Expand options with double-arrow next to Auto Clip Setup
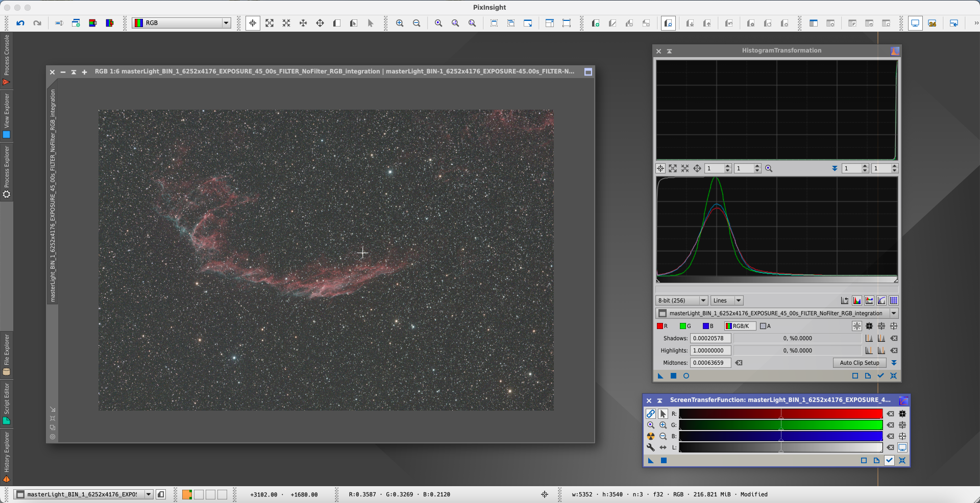 click(x=894, y=363)
